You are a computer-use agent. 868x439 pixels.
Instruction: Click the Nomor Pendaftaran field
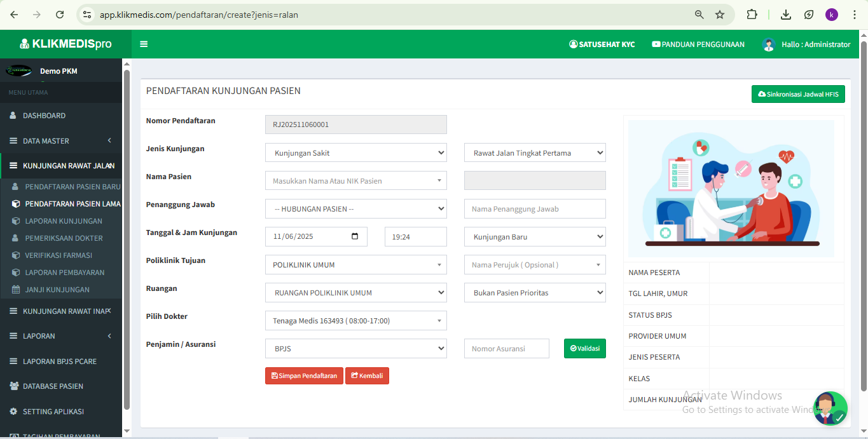pos(356,125)
